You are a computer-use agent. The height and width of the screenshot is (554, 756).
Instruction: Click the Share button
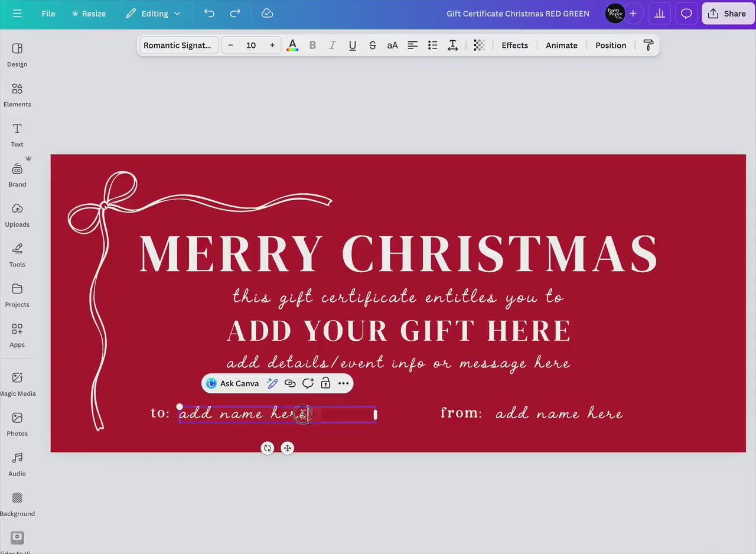coord(727,14)
